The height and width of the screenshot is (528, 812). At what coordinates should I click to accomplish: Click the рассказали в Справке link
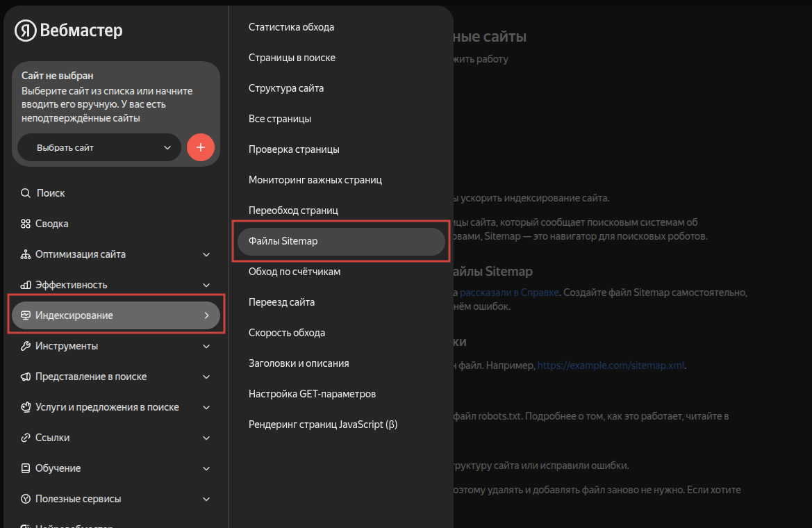click(x=509, y=292)
